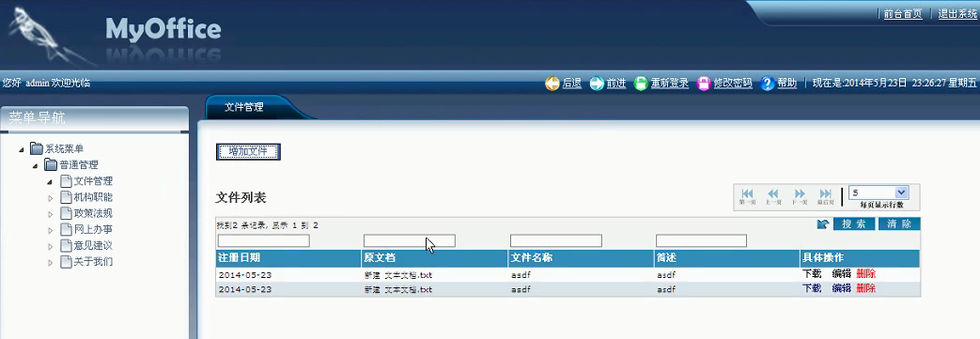Click the red 删除 link in first row
Image resolution: width=980 pixels, height=339 pixels.
(x=865, y=273)
